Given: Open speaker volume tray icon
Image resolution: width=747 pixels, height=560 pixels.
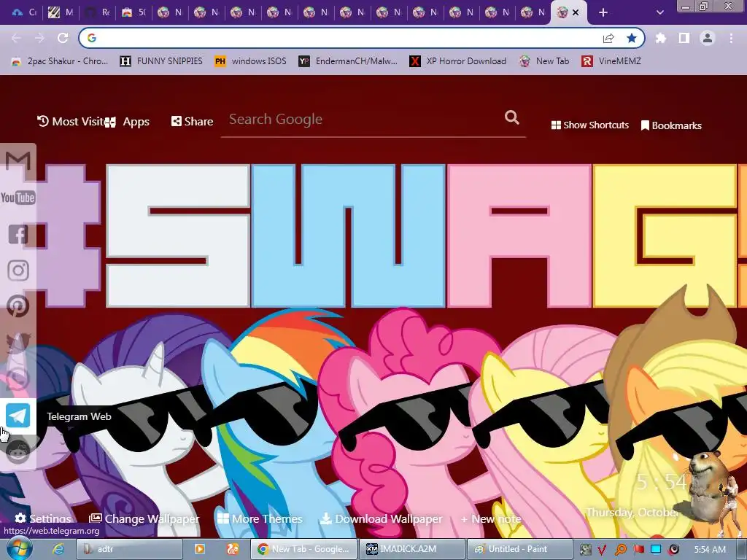Looking at the screenshot, I should click(x=674, y=550).
